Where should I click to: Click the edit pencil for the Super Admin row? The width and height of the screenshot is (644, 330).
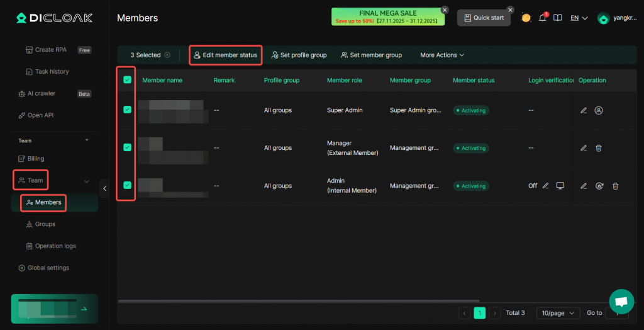pyautogui.click(x=584, y=110)
